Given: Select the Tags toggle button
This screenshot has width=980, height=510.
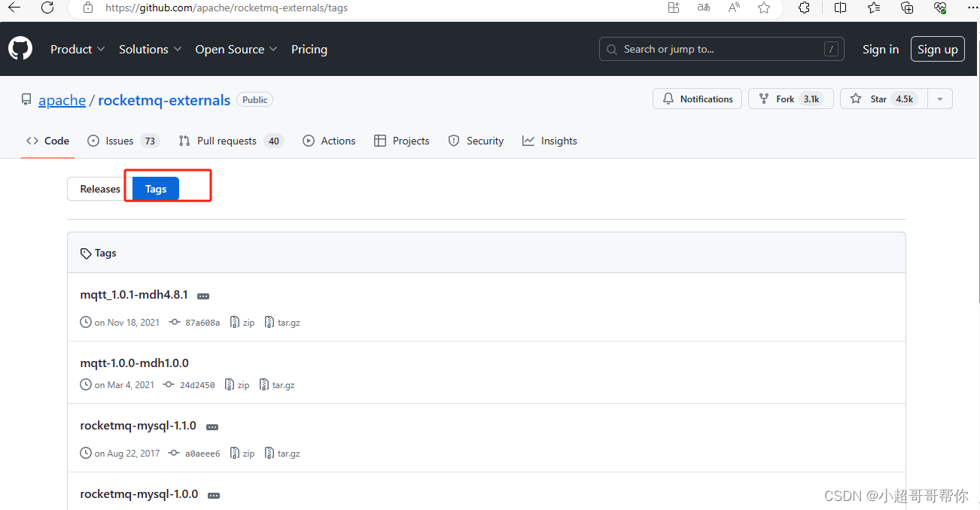Looking at the screenshot, I should (x=156, y=189).
